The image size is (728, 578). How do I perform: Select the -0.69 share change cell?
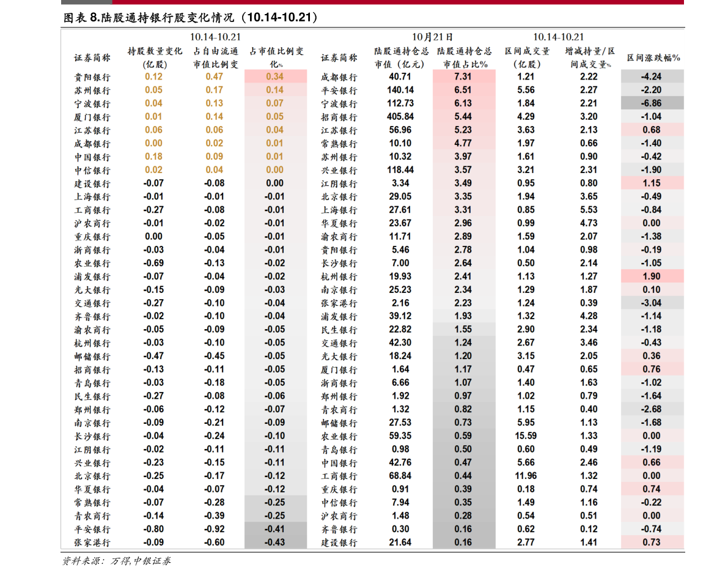point(154,263)
